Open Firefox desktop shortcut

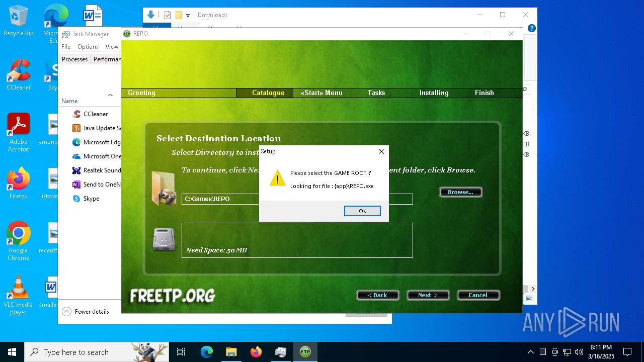[x=19, y=184]
